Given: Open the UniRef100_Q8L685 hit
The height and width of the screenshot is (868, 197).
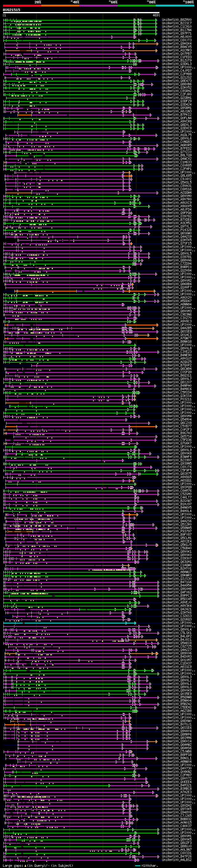Looking at the screenshot, I should click(176, 176).
